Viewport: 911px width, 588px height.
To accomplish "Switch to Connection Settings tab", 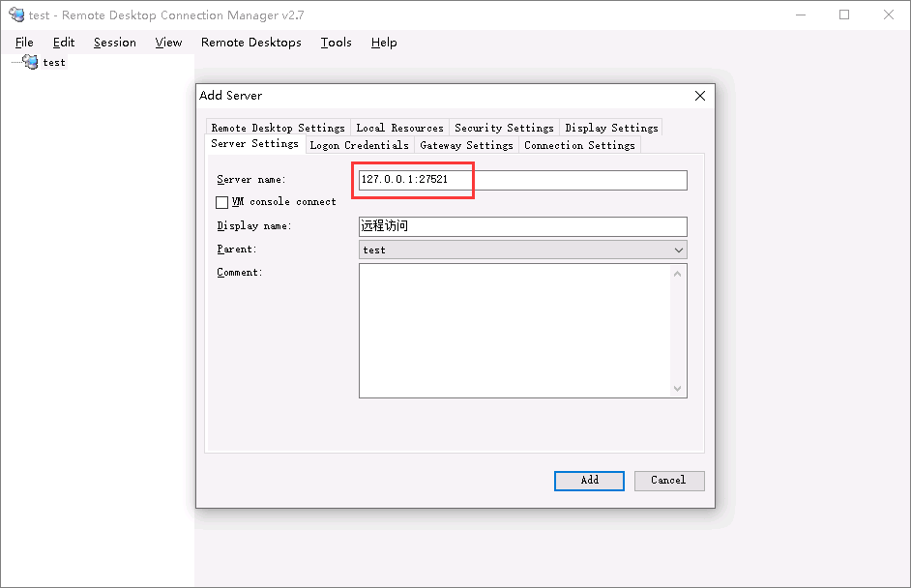I will [580, 145].
